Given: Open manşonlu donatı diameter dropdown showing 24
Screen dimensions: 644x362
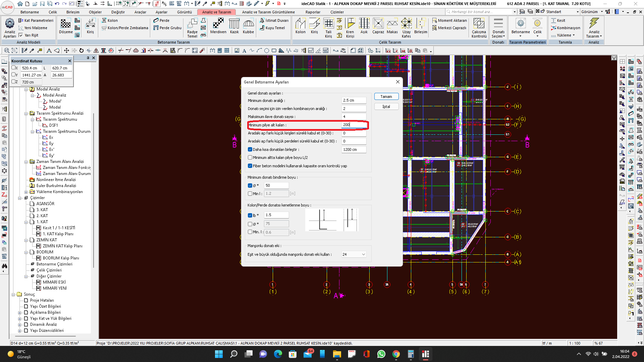Looking at the screenshot, I should tap(354, 254).
